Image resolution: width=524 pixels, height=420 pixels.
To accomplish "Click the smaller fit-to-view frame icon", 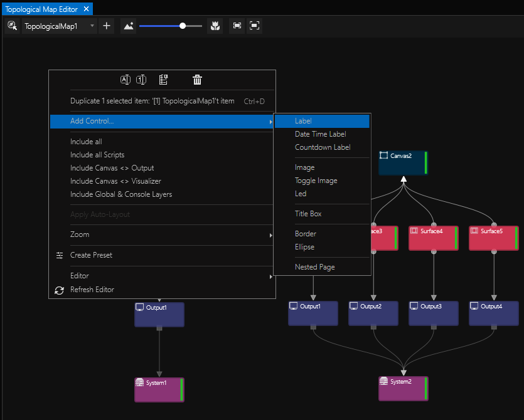I will point(237,26).
